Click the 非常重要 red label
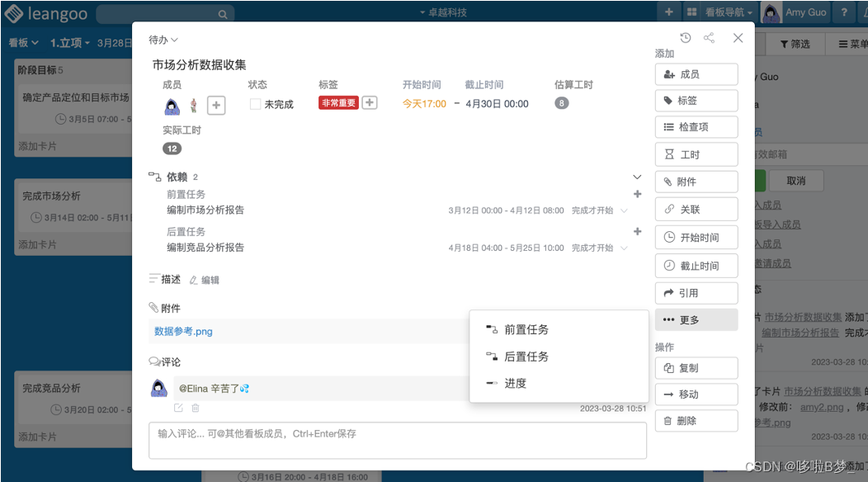 tap(338, 102)
